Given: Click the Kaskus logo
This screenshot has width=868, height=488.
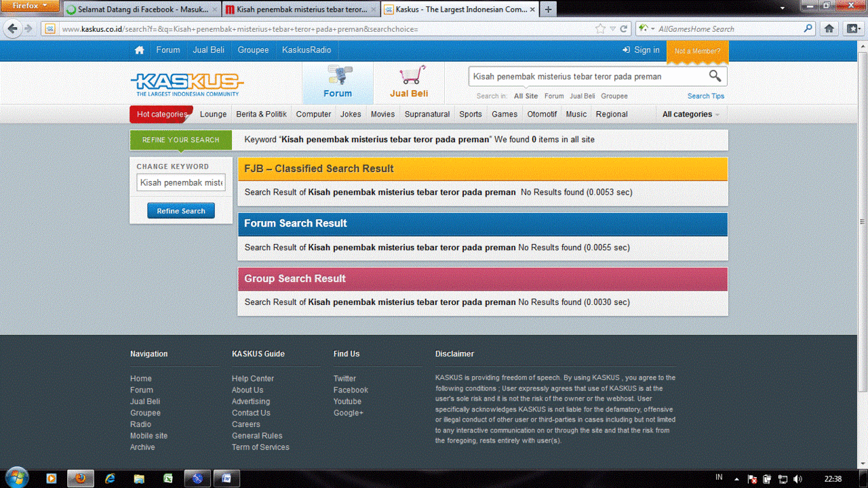Looking at the screenshot, I should coord(186,85).
